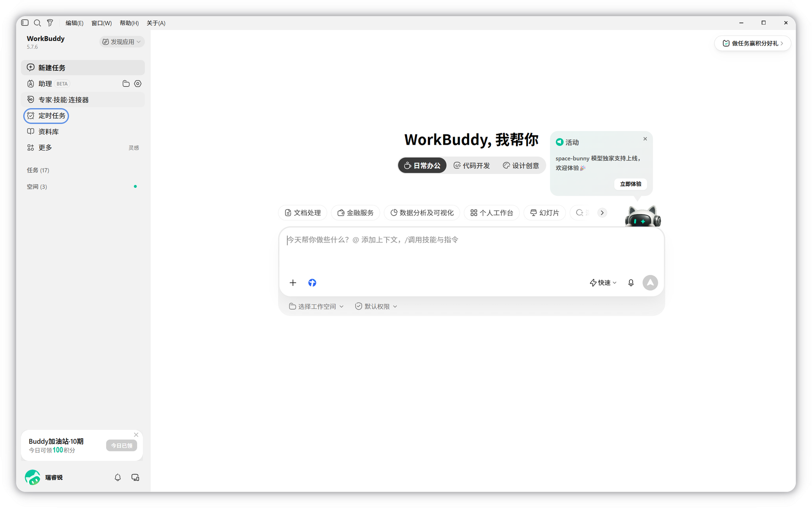Open the settings icon beside 助理
Viewport: 812px width, 508px height.
(138, 84)
